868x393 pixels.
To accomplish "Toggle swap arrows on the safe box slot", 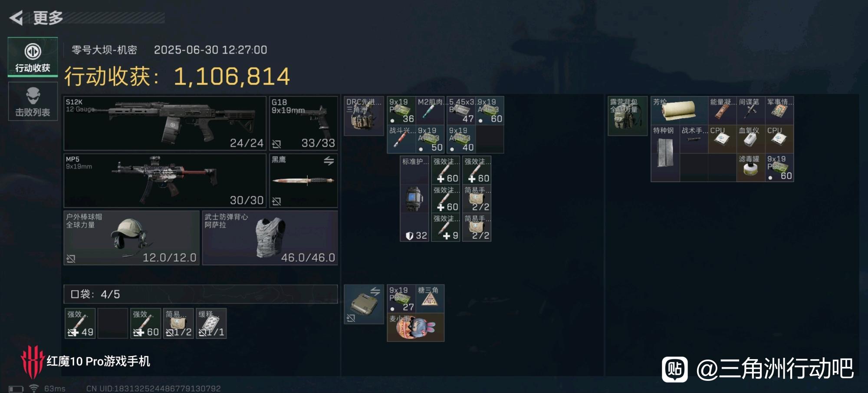I will click(x=375, y=291).
